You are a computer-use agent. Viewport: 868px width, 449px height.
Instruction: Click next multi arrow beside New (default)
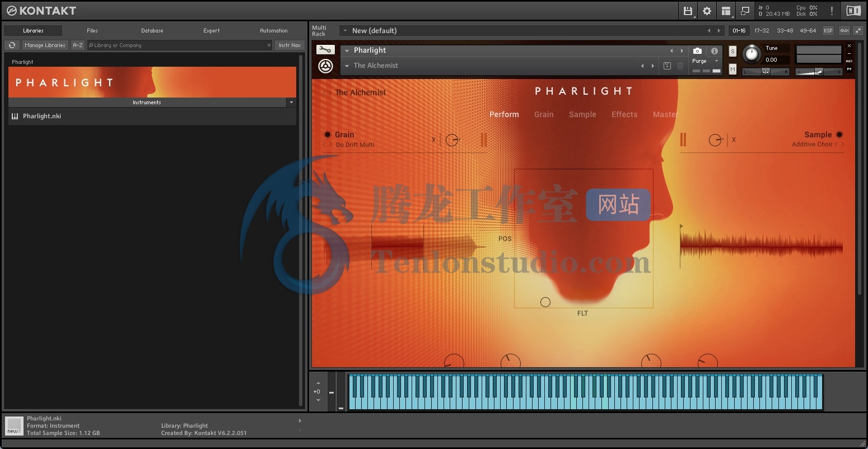(x=719, y=30)
